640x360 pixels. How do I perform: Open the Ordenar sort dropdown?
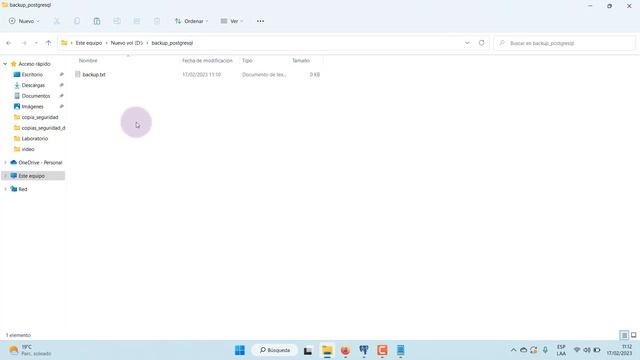point(191,21)
